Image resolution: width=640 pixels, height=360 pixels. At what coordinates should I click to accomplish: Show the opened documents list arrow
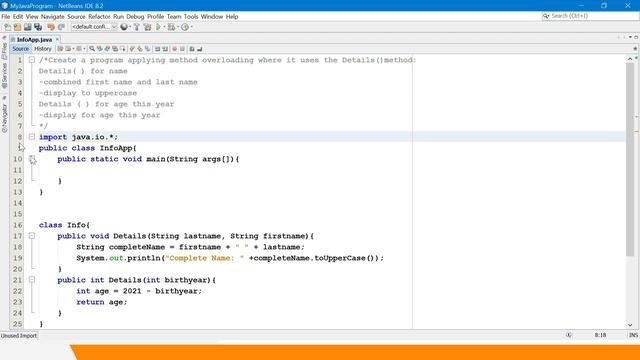point(630,37)
